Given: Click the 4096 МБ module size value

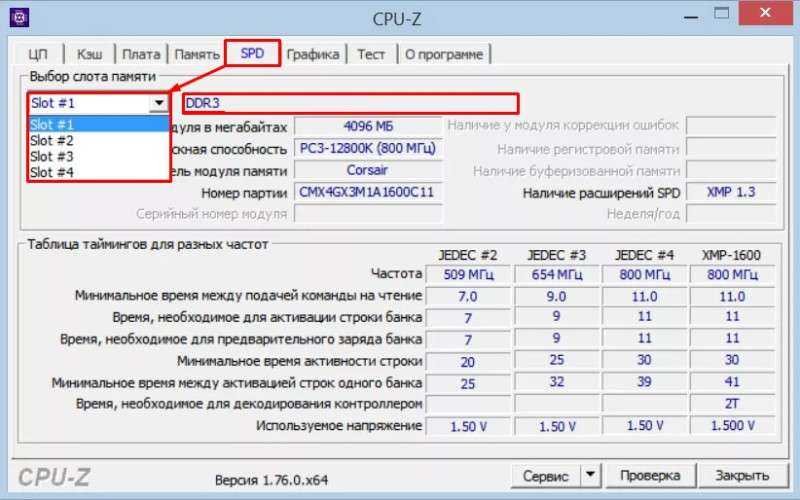Looking at the screenshot, I should pos(368,126).
